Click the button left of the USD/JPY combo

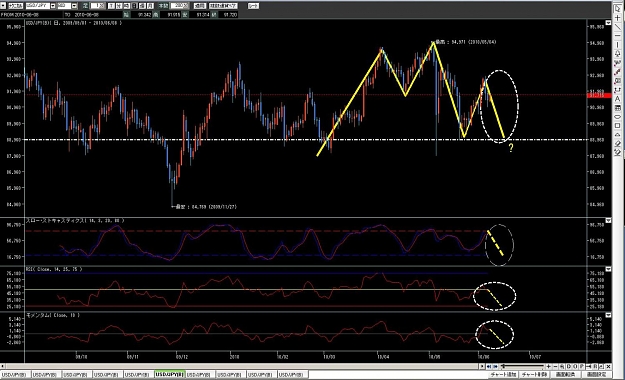[x=16, y=6]
